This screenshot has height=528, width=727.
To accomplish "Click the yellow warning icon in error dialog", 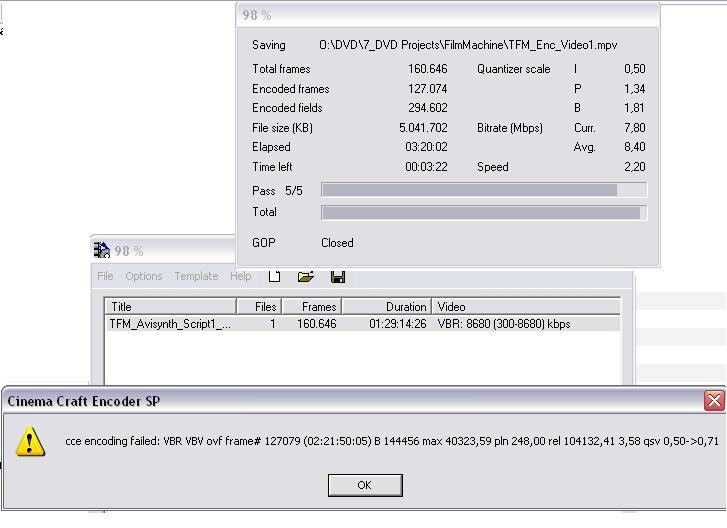I will [30, 441].
